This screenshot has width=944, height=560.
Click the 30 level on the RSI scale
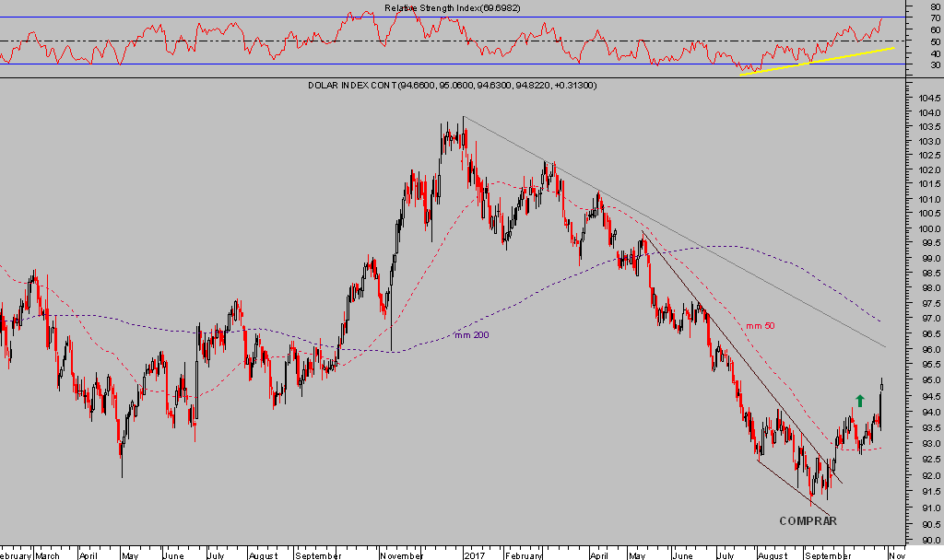(x=935, y=64)
